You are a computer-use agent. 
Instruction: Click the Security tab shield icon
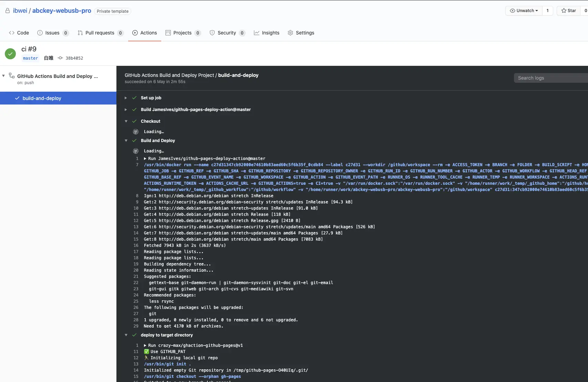point(212,33)
